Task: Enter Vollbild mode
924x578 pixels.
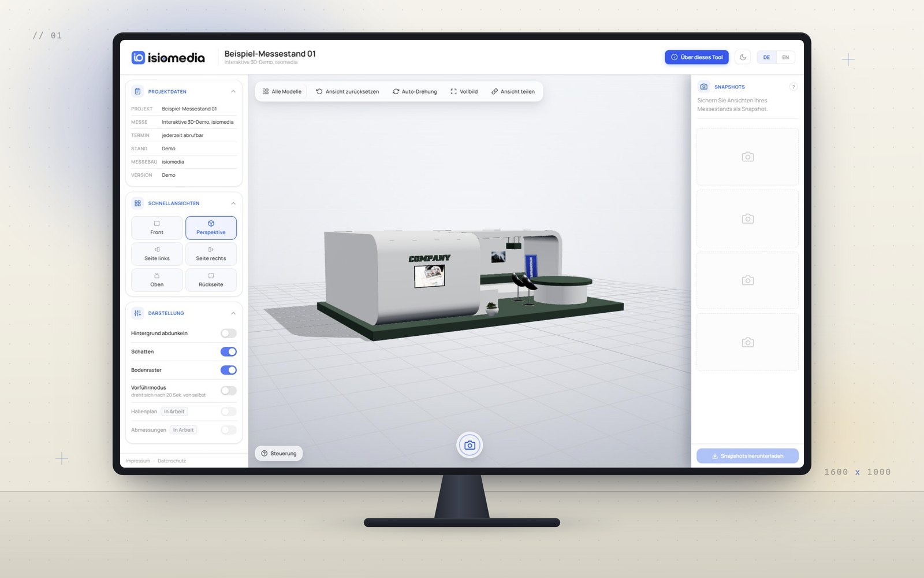Action: tap(464, 91)
